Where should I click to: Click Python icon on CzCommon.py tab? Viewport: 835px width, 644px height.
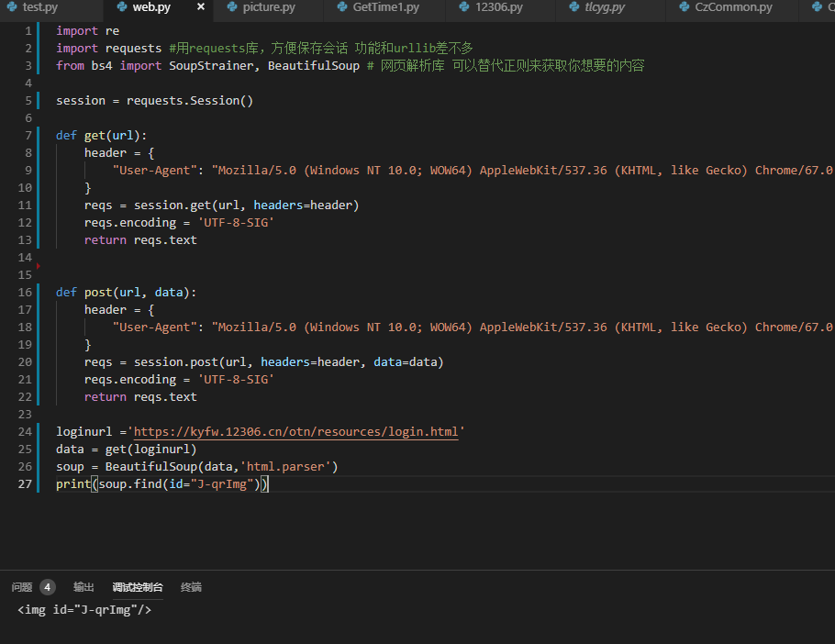(x=685, y=7)
